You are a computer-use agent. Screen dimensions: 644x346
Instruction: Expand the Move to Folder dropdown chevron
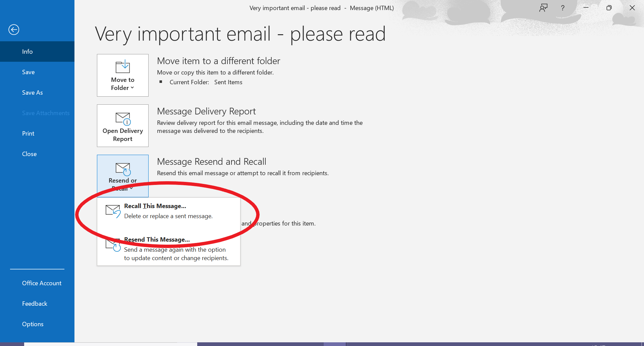(132, 88)
